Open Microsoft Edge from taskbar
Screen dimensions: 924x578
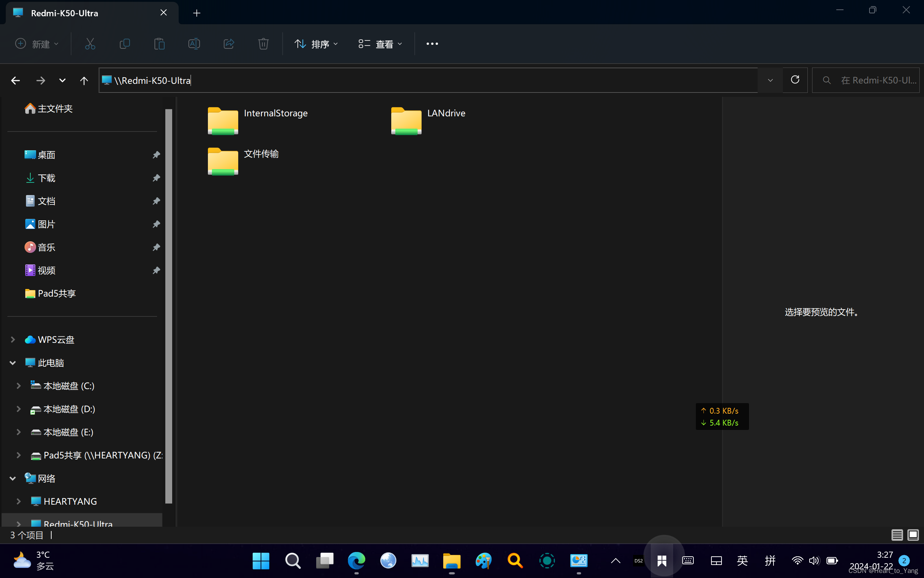click(x=356, y=561)
